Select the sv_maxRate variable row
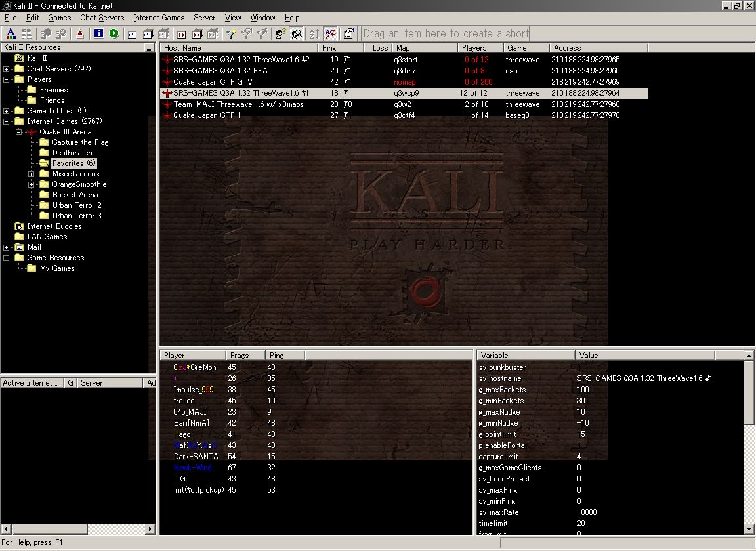 click(x=596, y=512)
